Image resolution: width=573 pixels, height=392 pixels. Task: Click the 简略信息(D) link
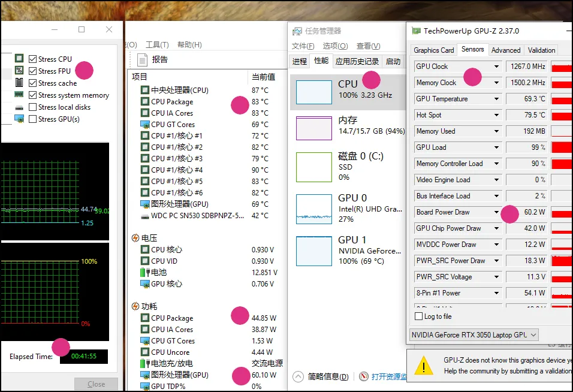point(328,376)
